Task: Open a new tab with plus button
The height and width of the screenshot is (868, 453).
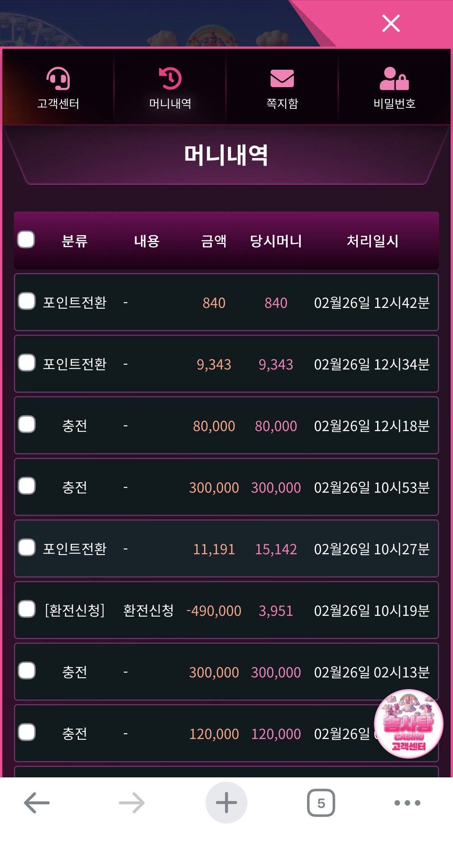Action: pyautogui.click(x=226, y=803)
